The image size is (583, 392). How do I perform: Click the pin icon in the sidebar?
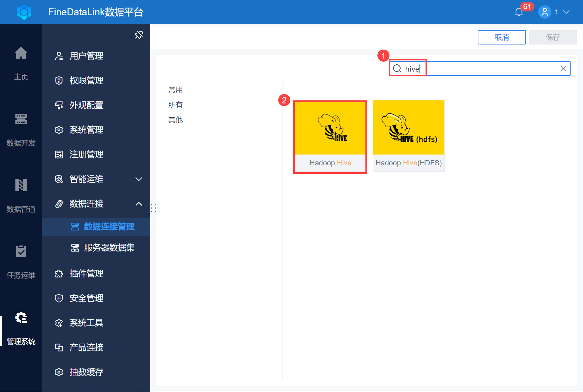point(139,35)
